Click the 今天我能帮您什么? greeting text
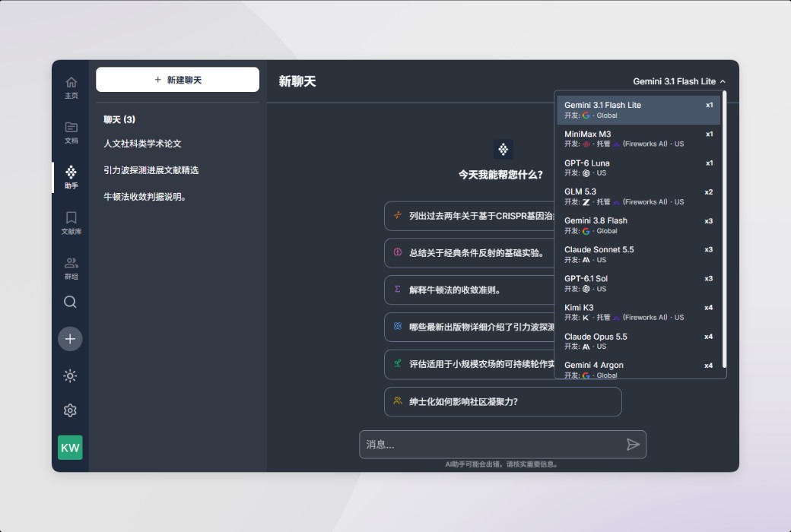This screenshot has width=791, height=532. click(x=500, y=175)
